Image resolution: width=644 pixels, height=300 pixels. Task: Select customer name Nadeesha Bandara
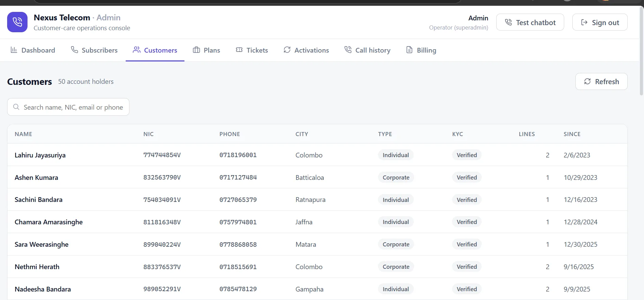tap(43, 289)
